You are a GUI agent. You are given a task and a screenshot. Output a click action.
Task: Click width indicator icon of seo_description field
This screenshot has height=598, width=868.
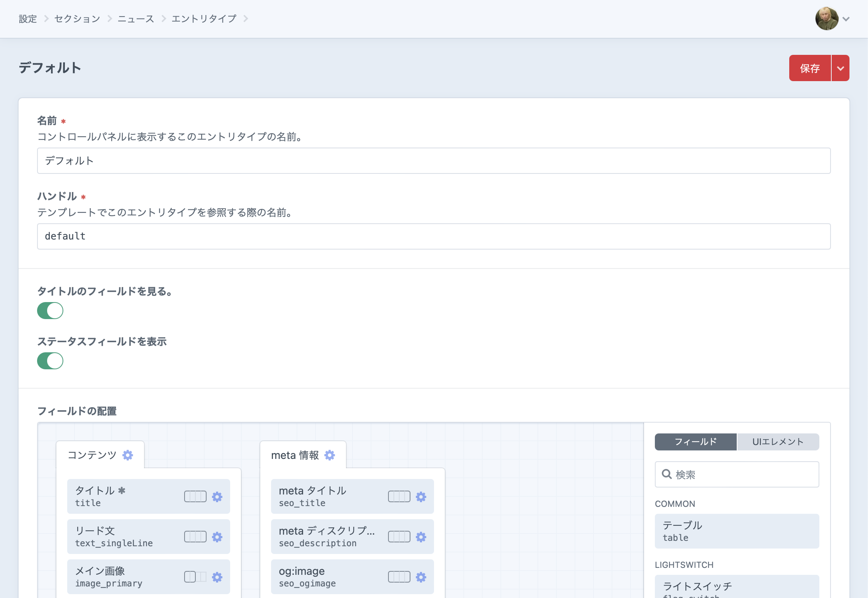[x=399, y=537]
